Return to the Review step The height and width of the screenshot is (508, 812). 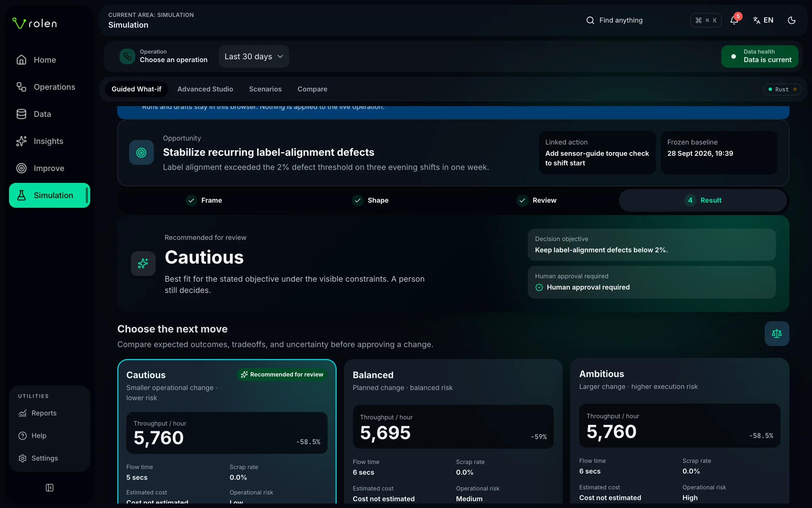click(x=537, y=200)
